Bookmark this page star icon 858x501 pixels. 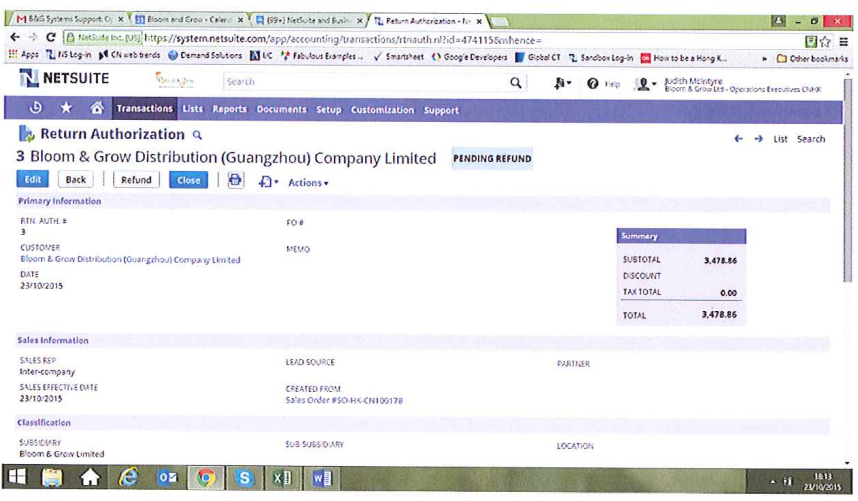825,42
